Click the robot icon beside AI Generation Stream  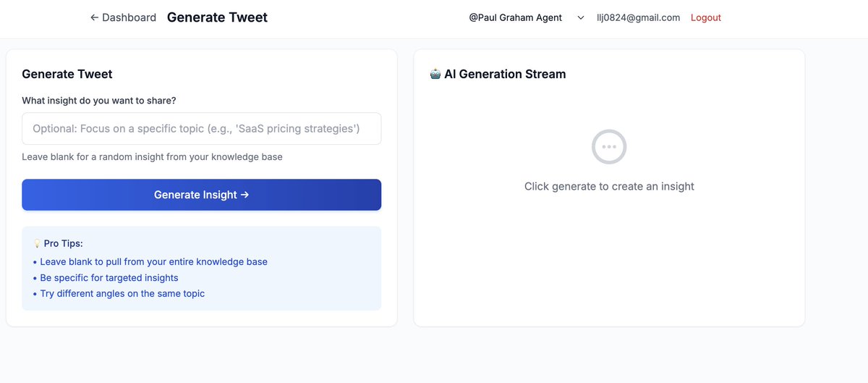pos(435,74)
